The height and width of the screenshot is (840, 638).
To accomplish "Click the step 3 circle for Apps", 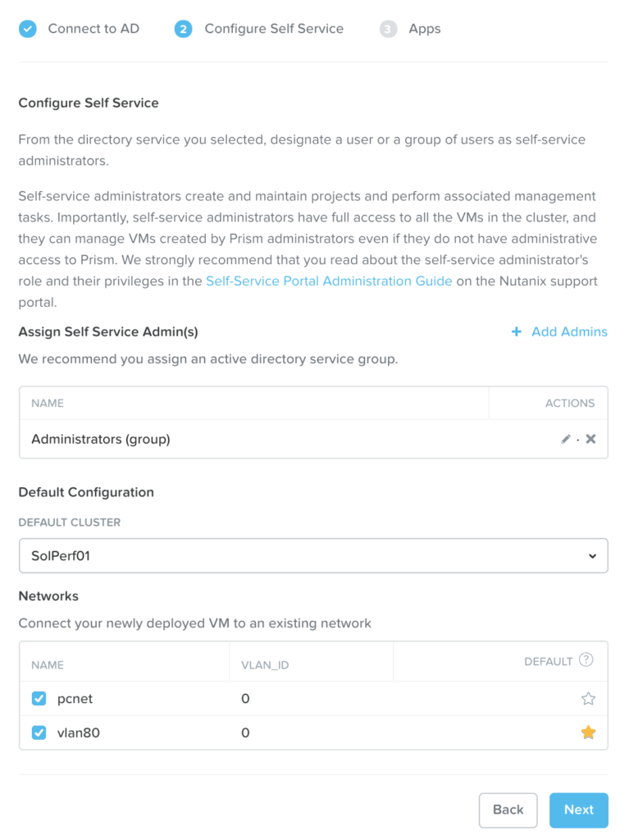I will [x=388, y=28].
